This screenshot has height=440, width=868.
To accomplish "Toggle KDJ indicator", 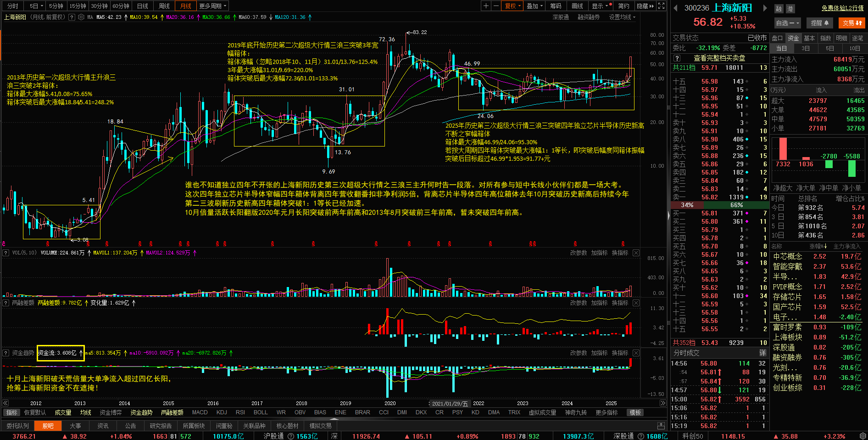I will click(x=222, y=412).
